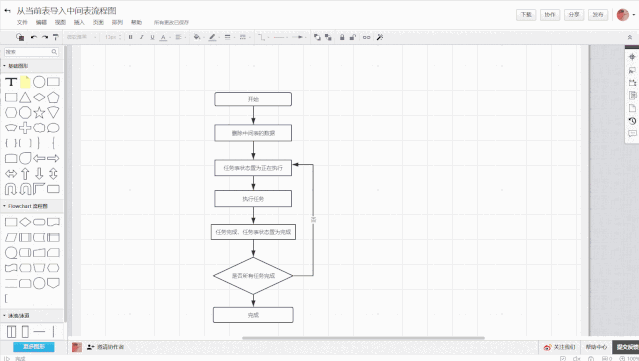
Task: Open the 文件 menu
Action: tap(22, 22)
